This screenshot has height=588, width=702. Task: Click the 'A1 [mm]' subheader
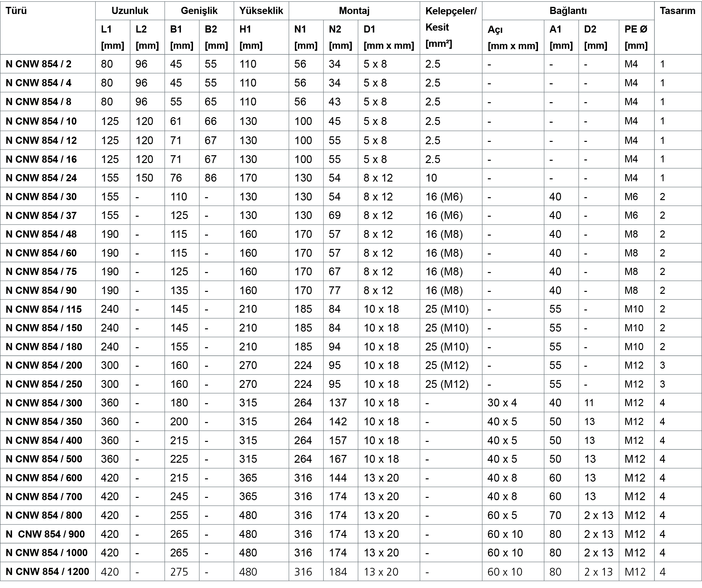561,37
